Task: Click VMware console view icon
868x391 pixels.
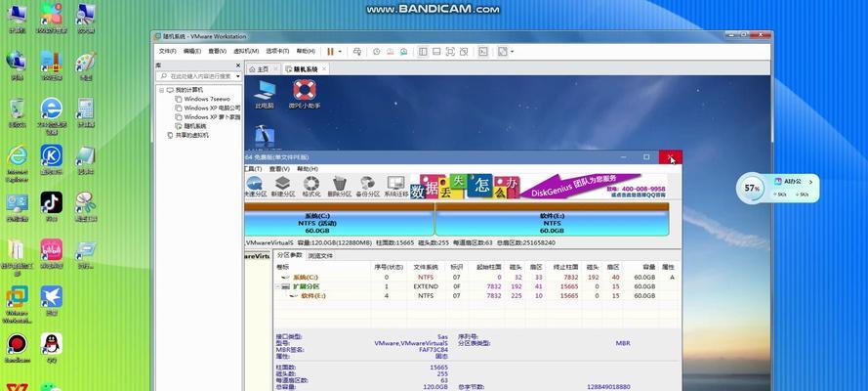Action: (x=483, y=52)
